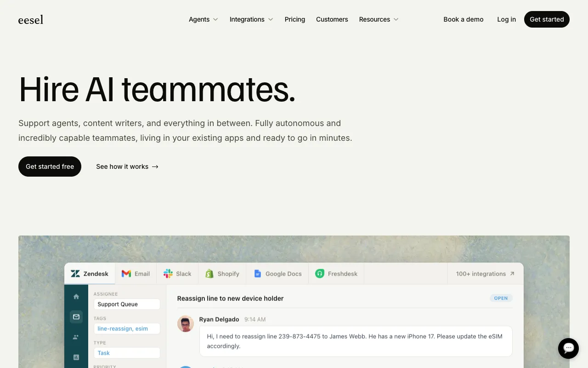Expand the Resources dropdown chevron
This screenshot has width=588, height=368.
pos(396,19)
